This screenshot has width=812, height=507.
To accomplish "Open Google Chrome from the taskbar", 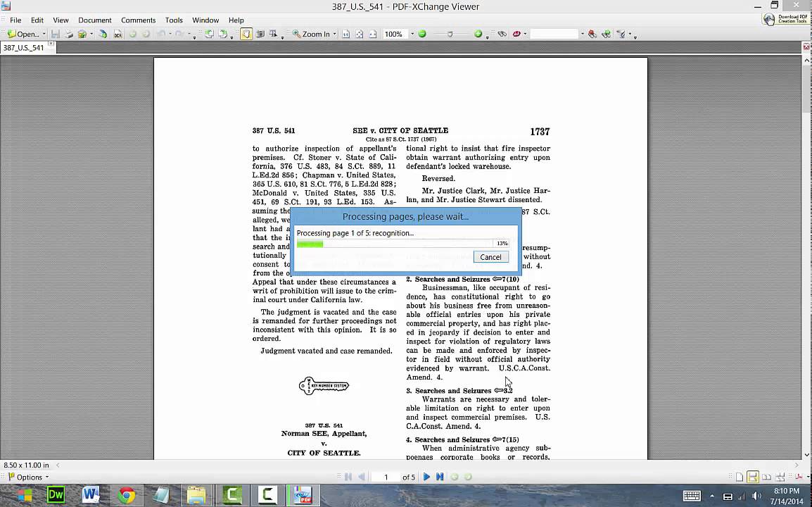I will [x=126, y=495].
